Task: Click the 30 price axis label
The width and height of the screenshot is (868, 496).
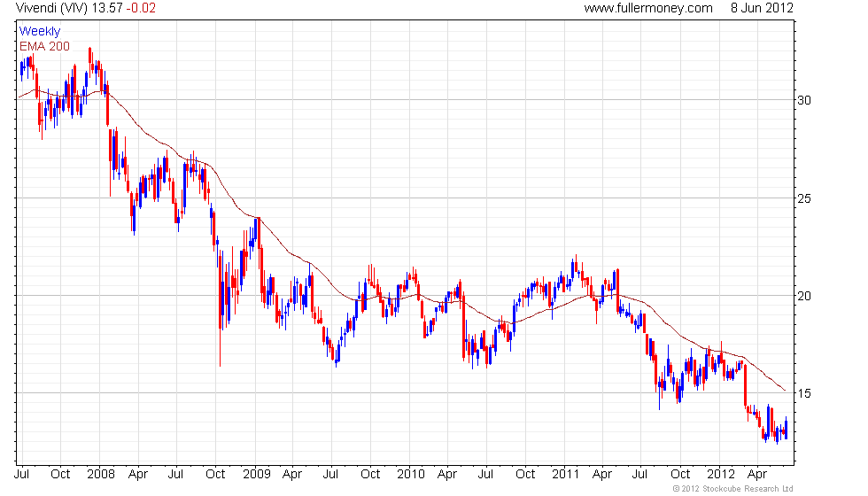Action: pos(804,100)
